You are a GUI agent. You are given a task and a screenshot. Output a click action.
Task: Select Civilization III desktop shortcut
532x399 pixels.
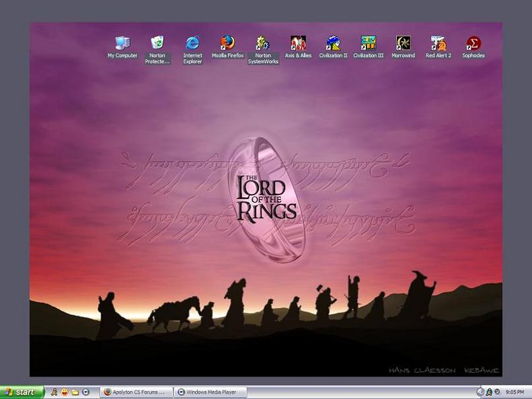pos(368,44)
